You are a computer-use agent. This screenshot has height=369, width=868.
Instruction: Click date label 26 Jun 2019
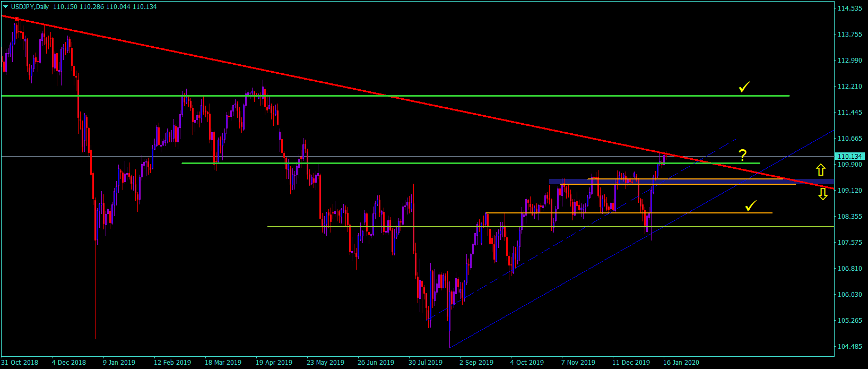[x=376, y=363]
